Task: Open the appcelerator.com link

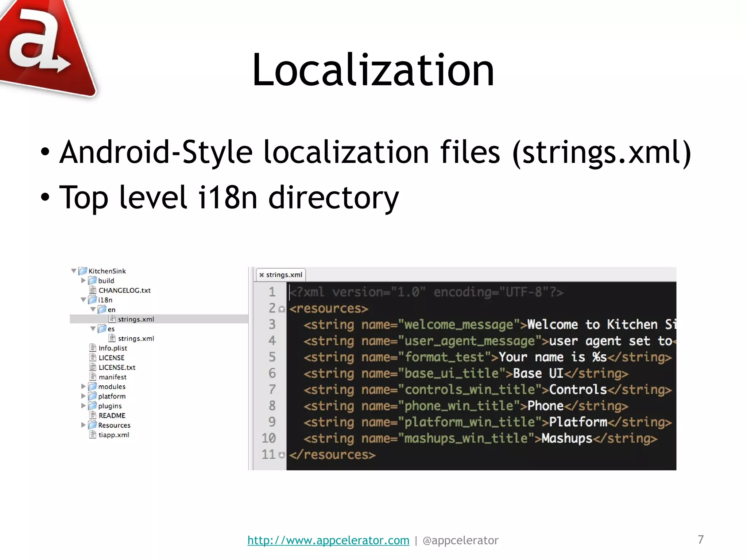Action: tap(328, 540)
